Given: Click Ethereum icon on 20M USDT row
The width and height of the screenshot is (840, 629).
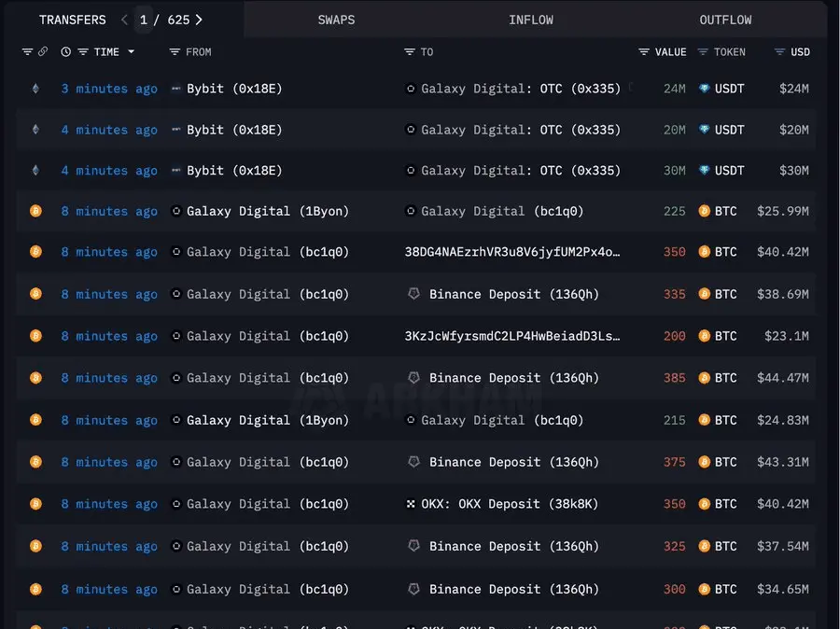Looking at the screenshot, I should [x=35, y=129].
